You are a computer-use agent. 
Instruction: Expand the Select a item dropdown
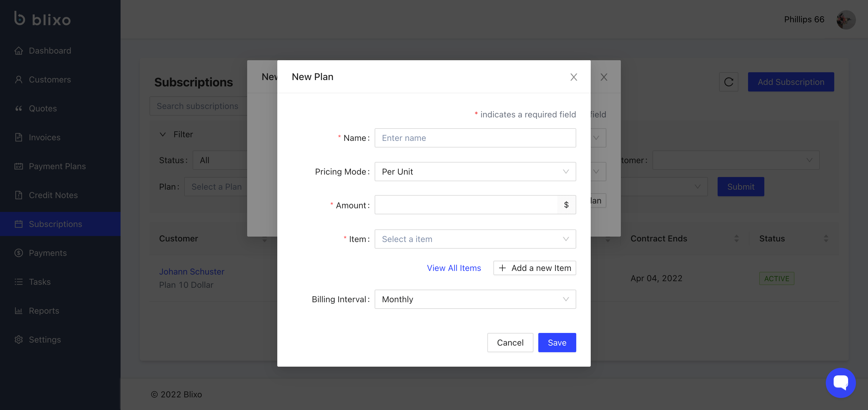pyautogui.click(x=475, y=239)
